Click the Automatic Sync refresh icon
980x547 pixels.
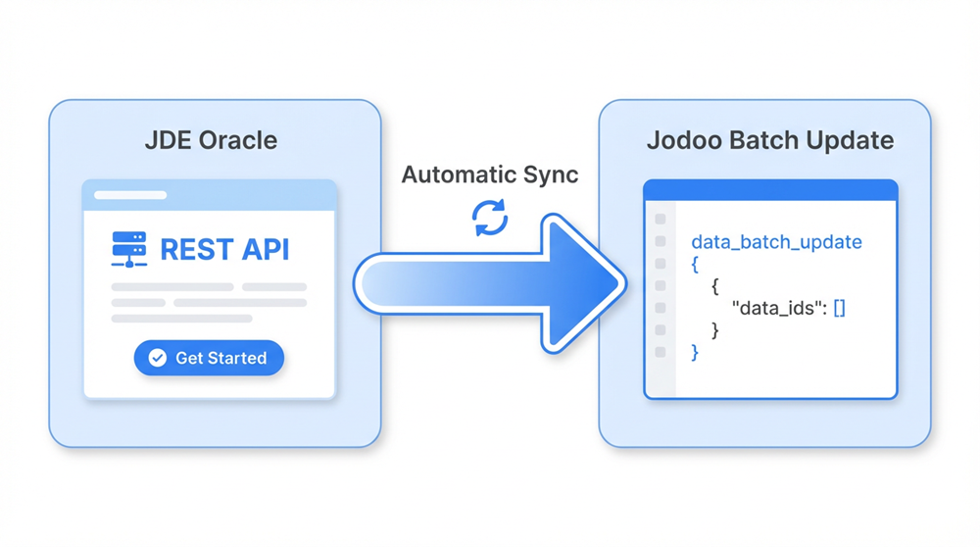coord(490,218)
